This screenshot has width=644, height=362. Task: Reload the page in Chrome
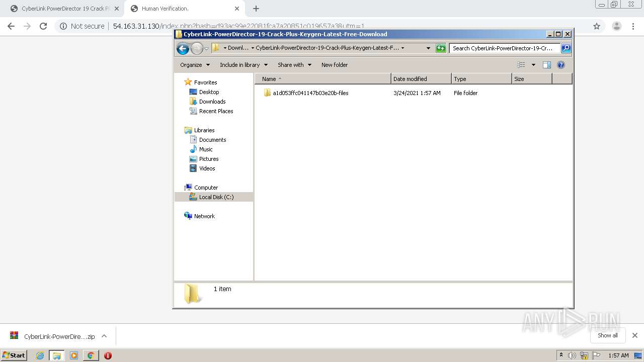[x=43, y=26]
